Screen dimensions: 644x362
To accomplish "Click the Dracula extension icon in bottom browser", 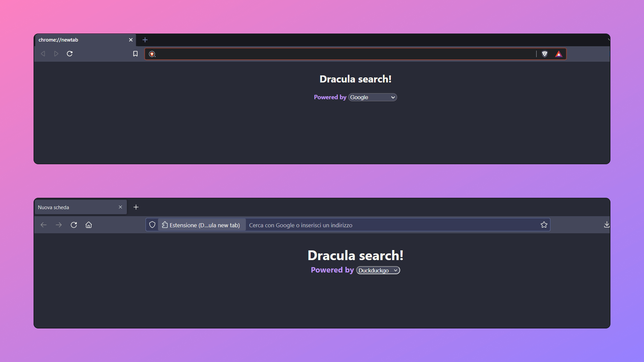I will (x=164, y=225).
